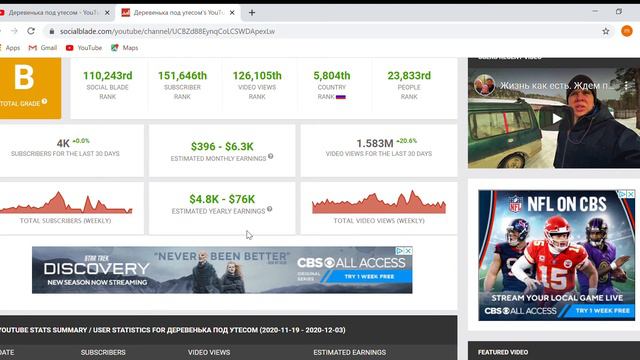The image size is (640, 360).
Task: Restore the browser window size
Action: [619, 12]
